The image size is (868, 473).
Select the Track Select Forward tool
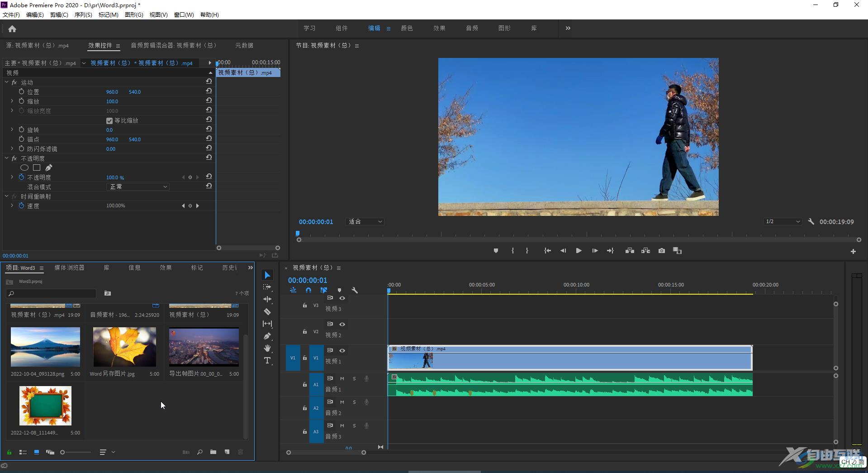[267, 287]
